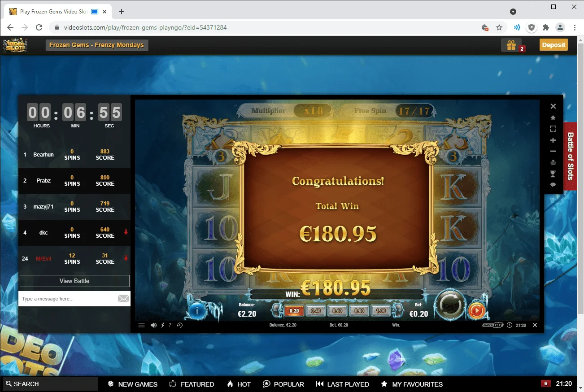Start auto play with the orange button
Viewport: 584px width, 392px height.
tap(476, 310)
